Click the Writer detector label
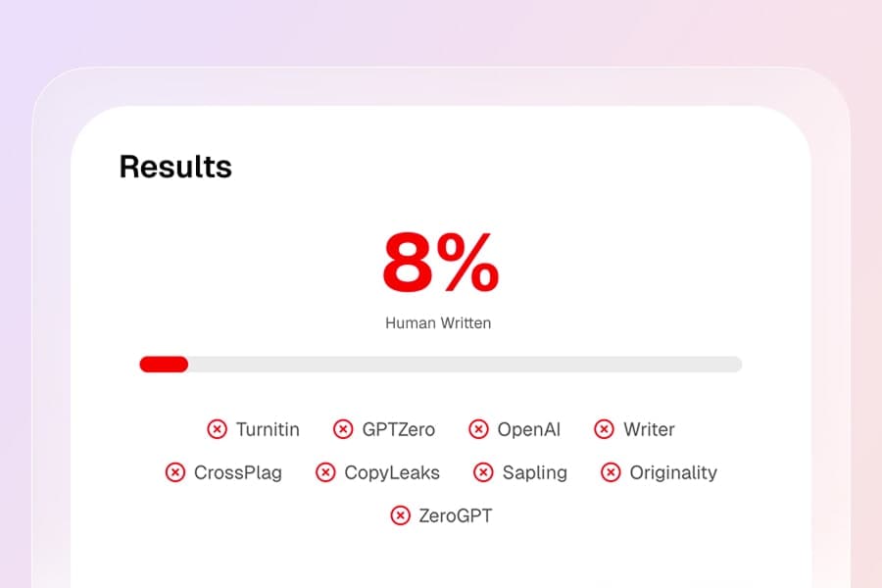 pyautogui.click(x=649, y=429)
